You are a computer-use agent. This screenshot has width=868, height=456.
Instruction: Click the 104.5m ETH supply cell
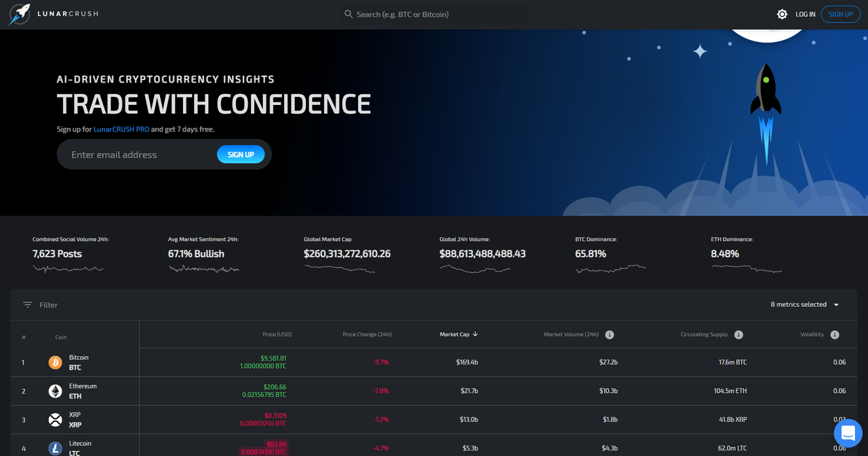731,391
